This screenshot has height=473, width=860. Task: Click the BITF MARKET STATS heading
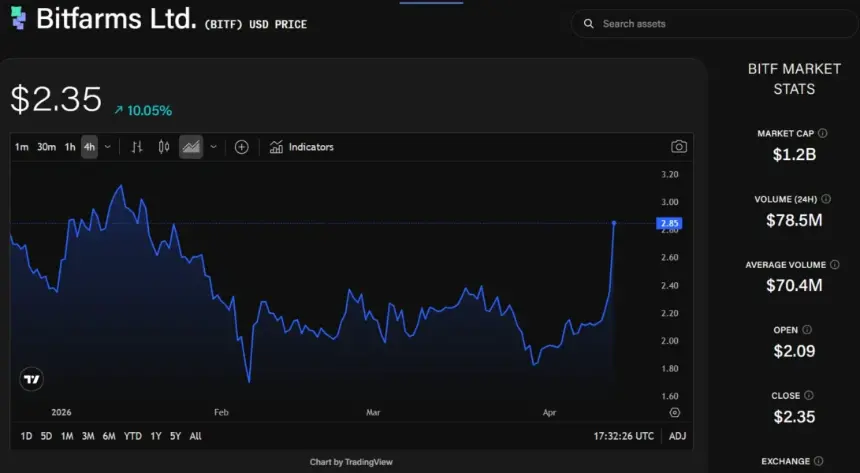pyautogui.click(x=794, y=79)
